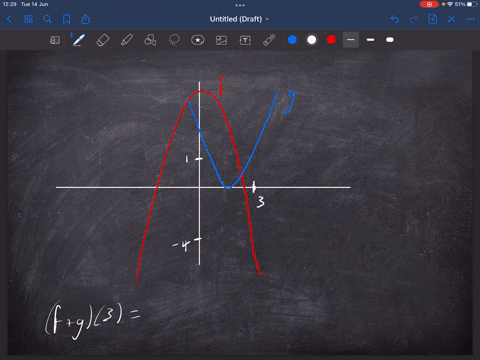Select the Eraser tool

coord(103,40)
